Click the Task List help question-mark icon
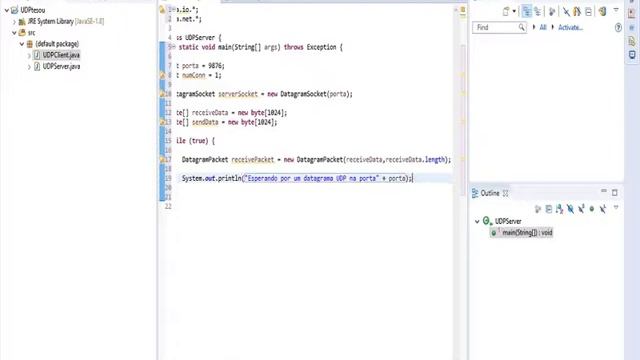 tap(618, 27)
